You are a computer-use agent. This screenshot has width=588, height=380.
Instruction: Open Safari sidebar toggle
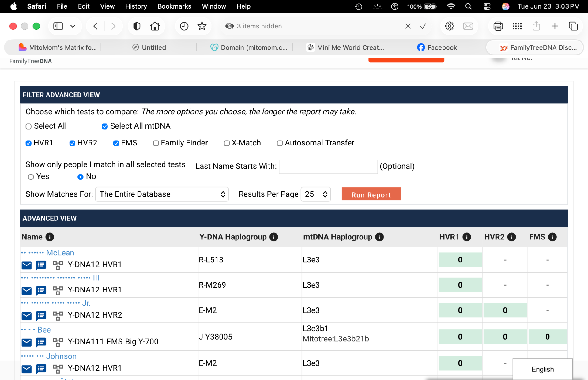pos(58,26)
